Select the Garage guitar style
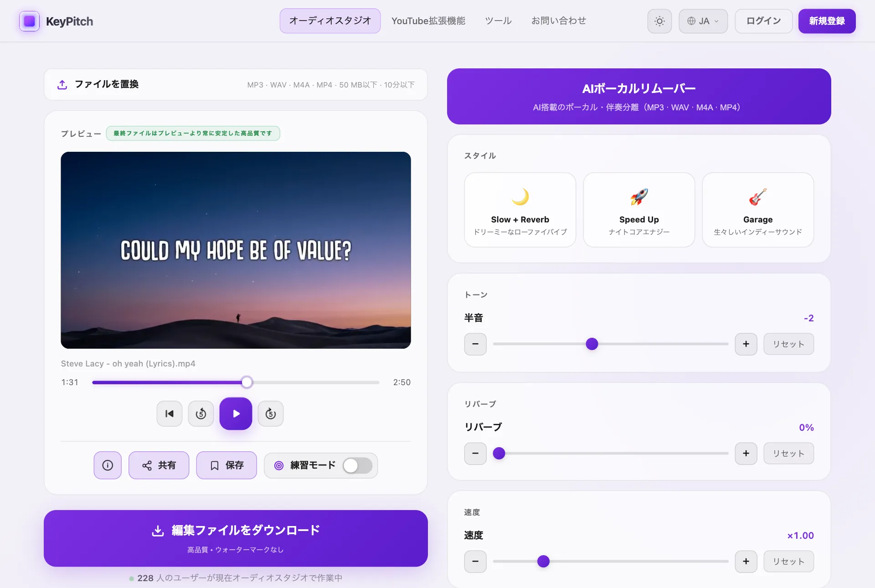This screenshot has height=588, width=875. (x=758, y=210)
